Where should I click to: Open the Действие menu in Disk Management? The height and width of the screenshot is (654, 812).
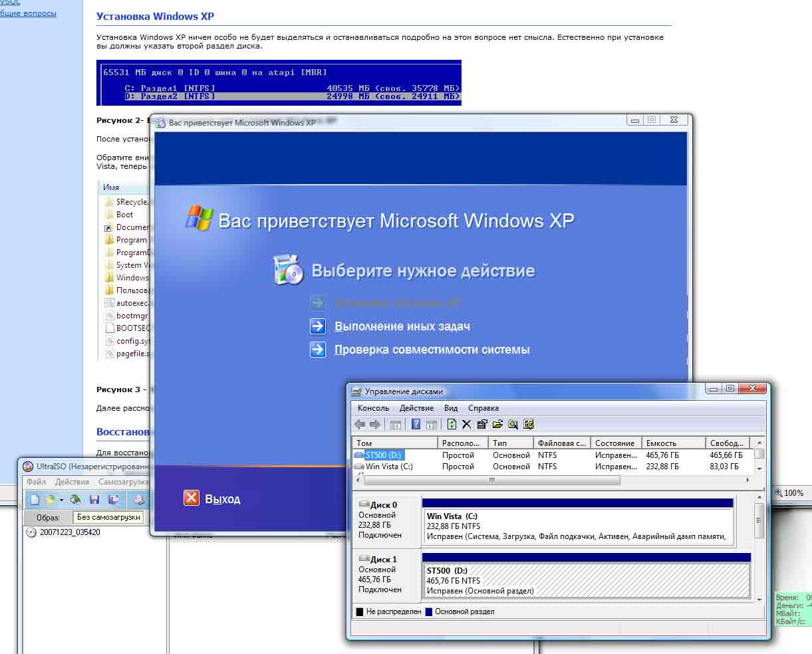[x=416, y=408]
